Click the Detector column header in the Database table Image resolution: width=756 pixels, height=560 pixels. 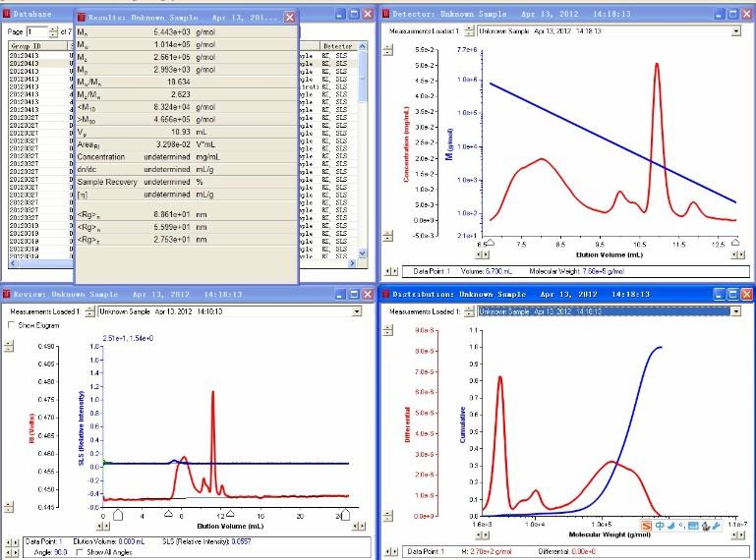click(x=338, y=46)
